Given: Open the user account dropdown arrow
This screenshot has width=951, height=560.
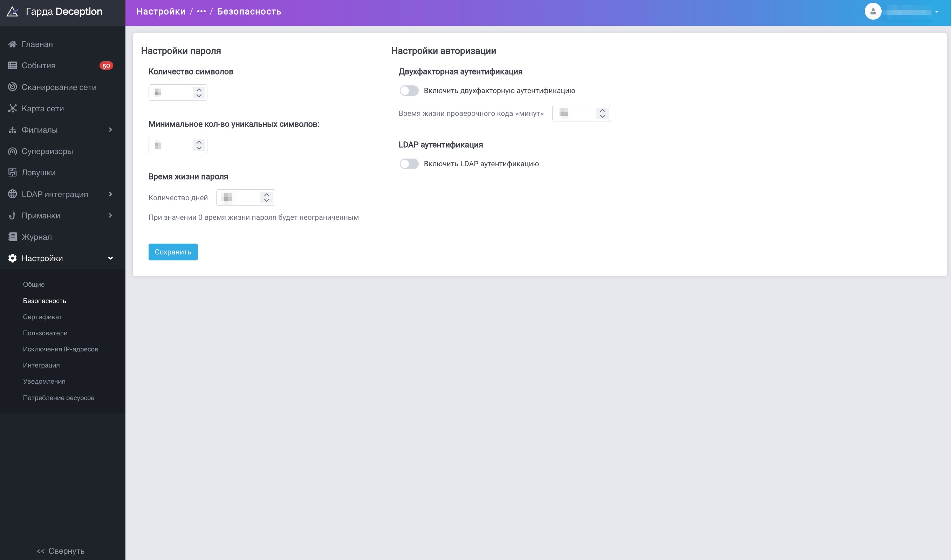Looking at the screenshot, I should pos(937,12).
